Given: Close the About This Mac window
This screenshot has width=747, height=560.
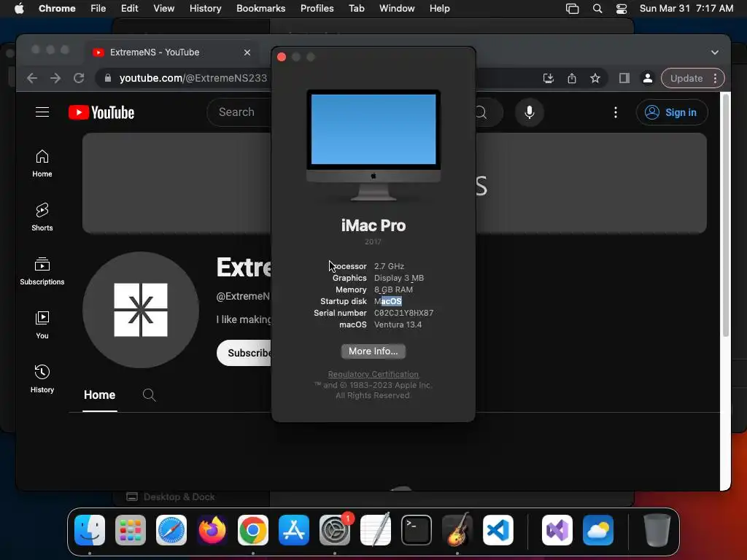Looking at the screenshot, I should 282,57.
